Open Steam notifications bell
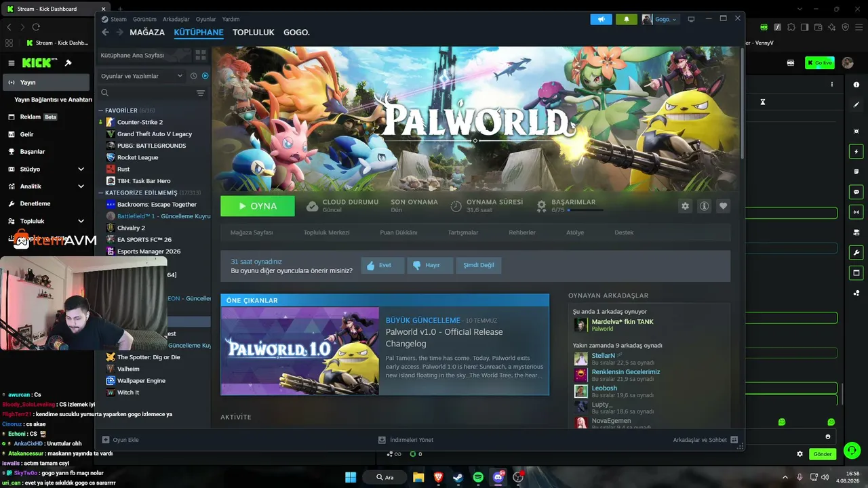868x488 pixels. (x=627, y=19)
